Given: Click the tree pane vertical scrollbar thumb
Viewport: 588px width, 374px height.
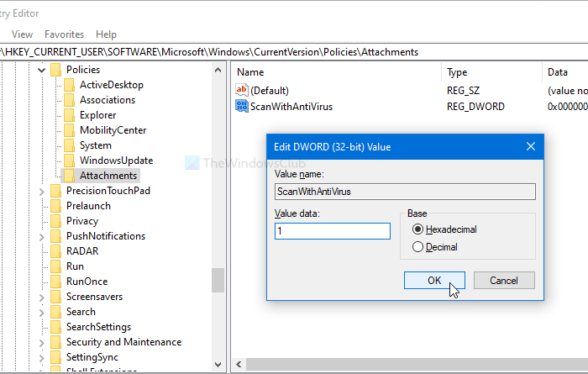Looking at the screenshot, I should [x=218, y=279].
